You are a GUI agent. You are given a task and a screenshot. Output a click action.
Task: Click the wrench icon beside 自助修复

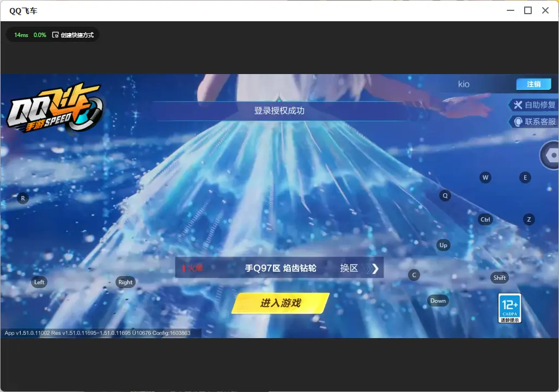pos(518,105)
